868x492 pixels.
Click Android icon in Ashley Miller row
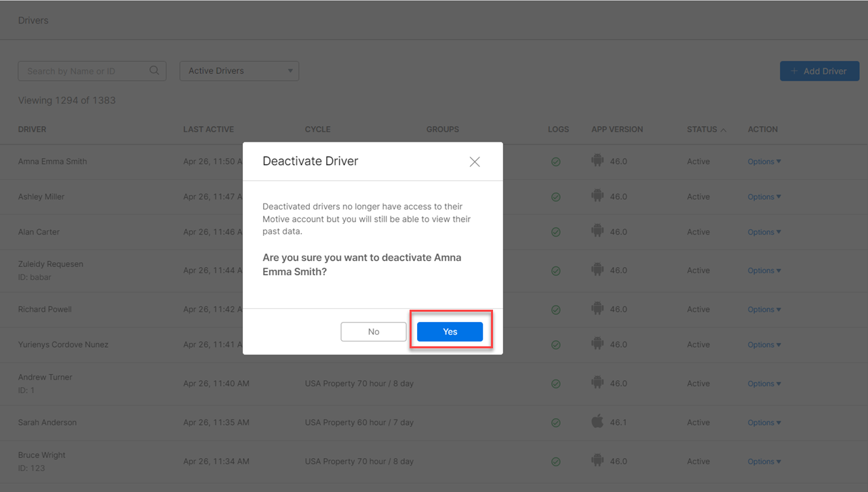tap(597, 196)
